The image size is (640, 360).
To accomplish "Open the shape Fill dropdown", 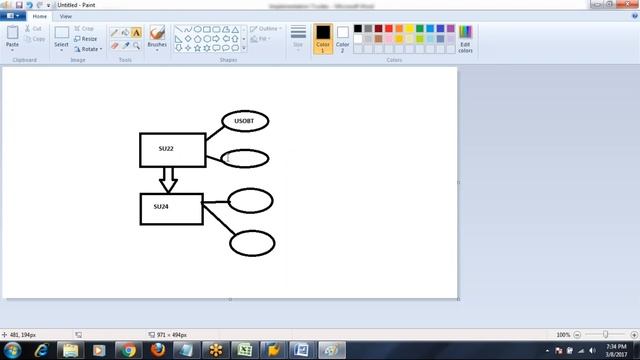I will pyautogui.click(x=260, y=39).
